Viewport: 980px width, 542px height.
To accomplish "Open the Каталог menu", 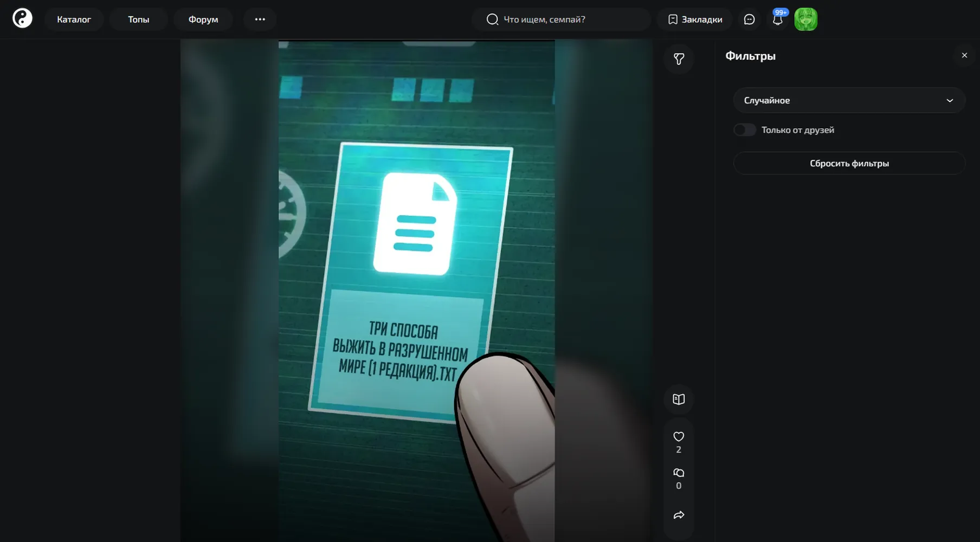I will point(74,20).
